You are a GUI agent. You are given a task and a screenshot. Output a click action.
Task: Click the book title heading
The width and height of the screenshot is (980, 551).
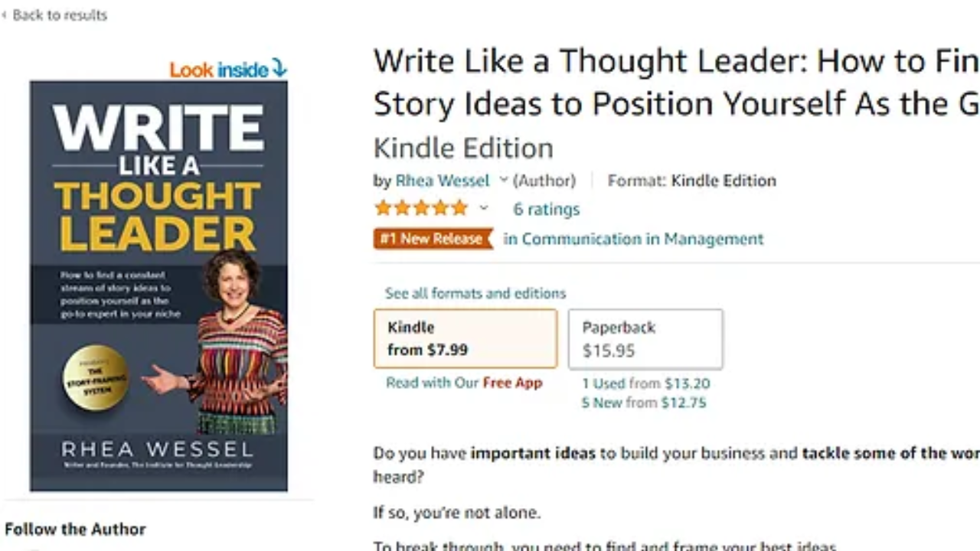click(676, 82)
